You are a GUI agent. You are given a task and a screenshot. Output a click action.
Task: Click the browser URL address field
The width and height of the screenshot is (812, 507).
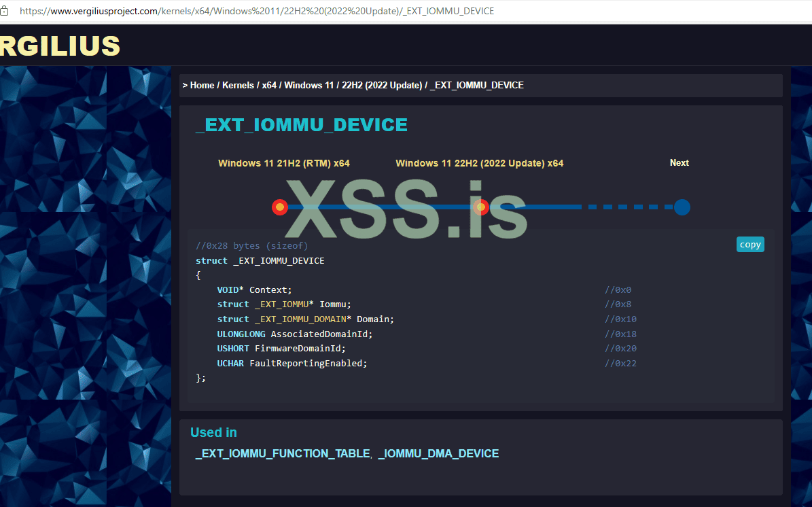coord(256,11)
